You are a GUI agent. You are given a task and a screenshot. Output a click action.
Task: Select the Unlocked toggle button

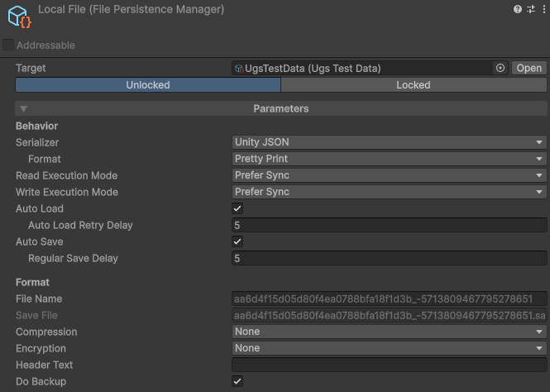tap(148, 85)
